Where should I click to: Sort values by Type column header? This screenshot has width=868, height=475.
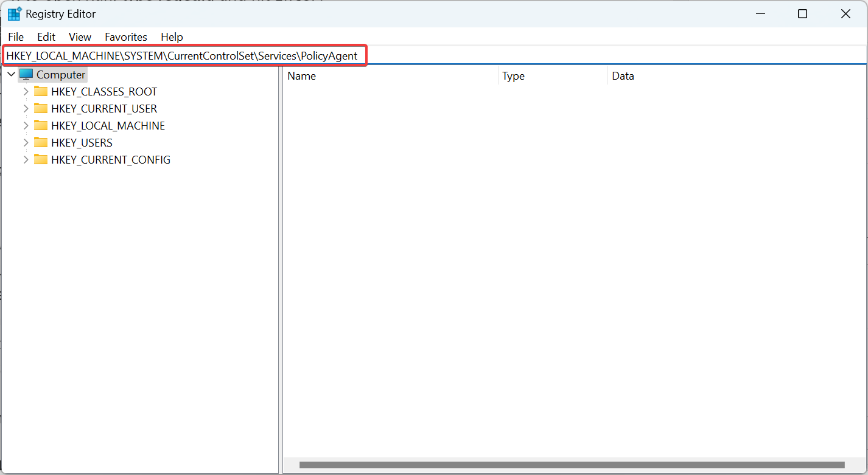[x=553, y=76]
